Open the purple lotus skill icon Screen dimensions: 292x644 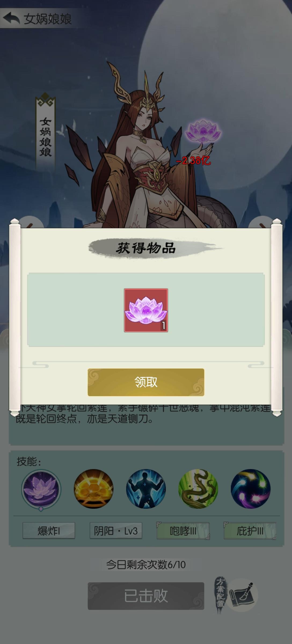coord(41,489)
